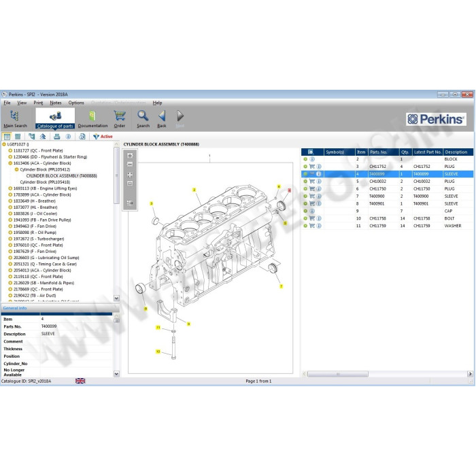476x476 pixels.
Task: Click callout label 7 on the diagram
Action: click(x=281, y=286)
